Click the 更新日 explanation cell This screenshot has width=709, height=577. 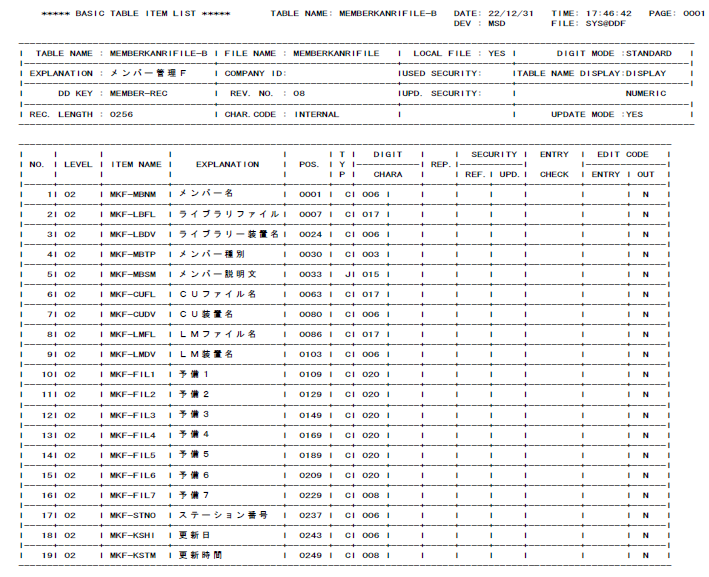[x=194, y=535]
